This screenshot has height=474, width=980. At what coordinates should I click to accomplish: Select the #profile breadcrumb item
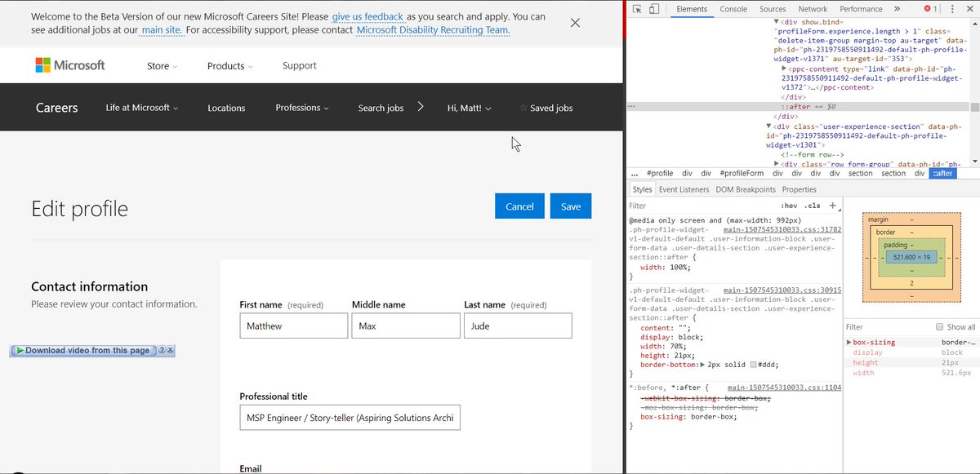tap(660, 174)
